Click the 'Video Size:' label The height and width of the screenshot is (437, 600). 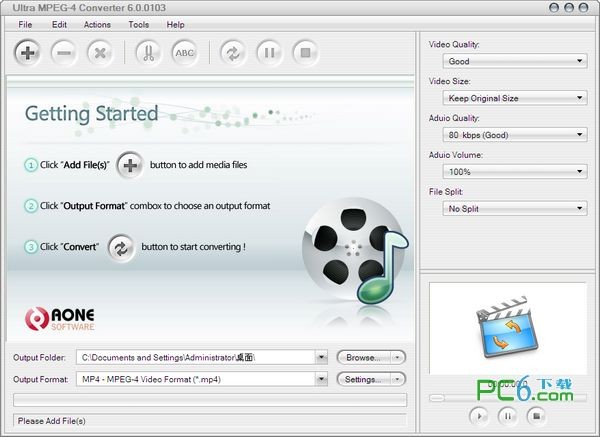450,81
